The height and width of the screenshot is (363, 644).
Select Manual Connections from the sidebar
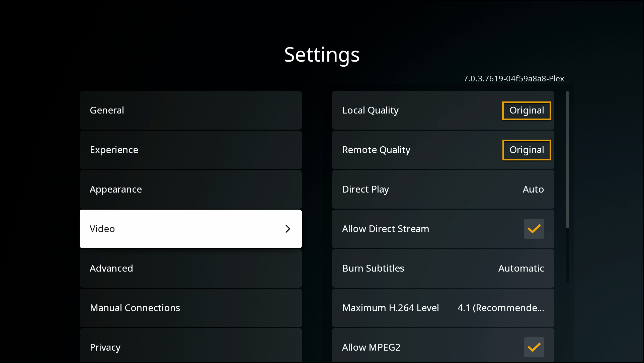(x=190, y=308)
